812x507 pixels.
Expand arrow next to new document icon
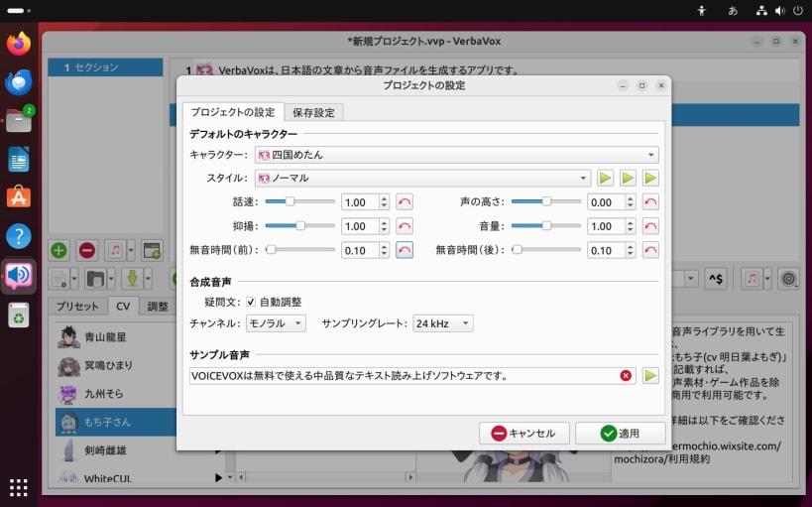74,279
